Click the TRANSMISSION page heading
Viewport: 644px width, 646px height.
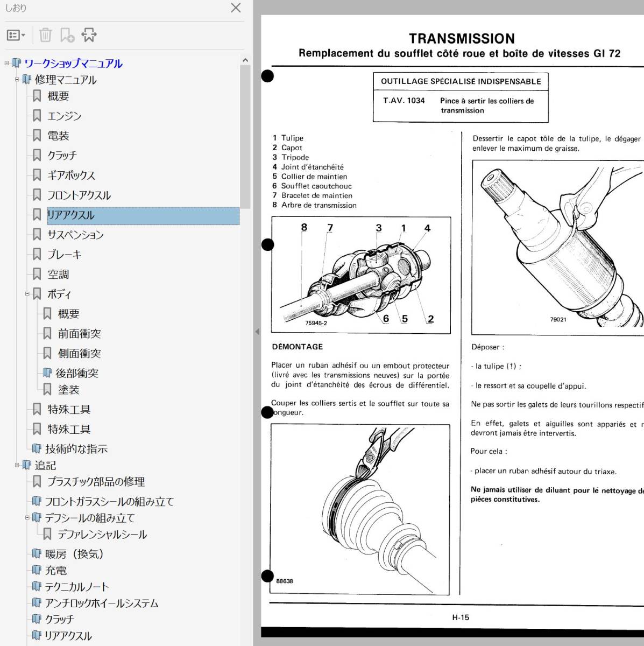tap(462, 38)
